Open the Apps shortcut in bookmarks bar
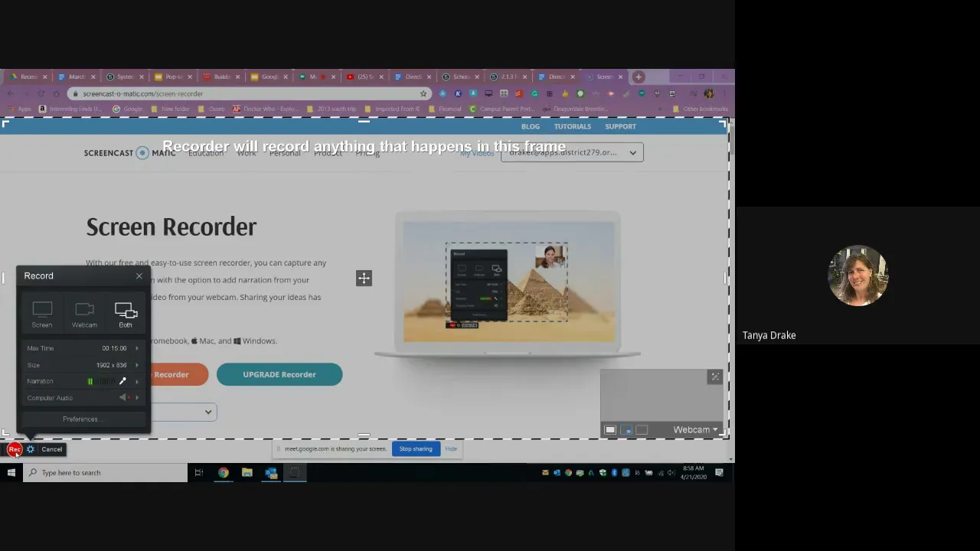 point(20,109)
